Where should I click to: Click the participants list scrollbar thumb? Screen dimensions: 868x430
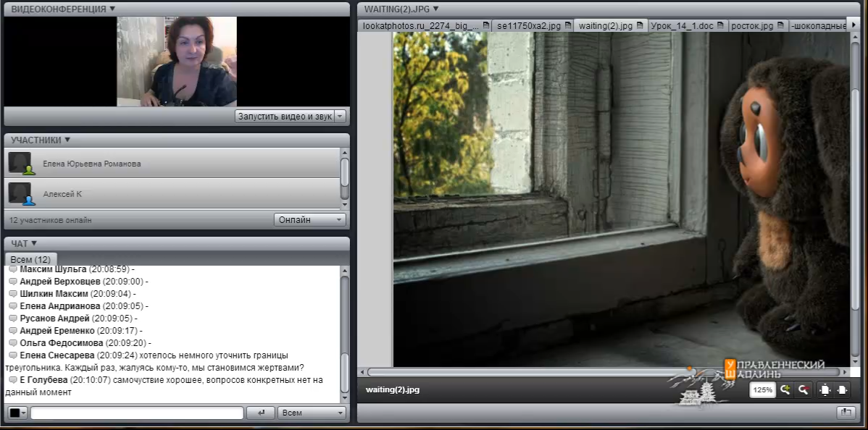tap(344, 172)
